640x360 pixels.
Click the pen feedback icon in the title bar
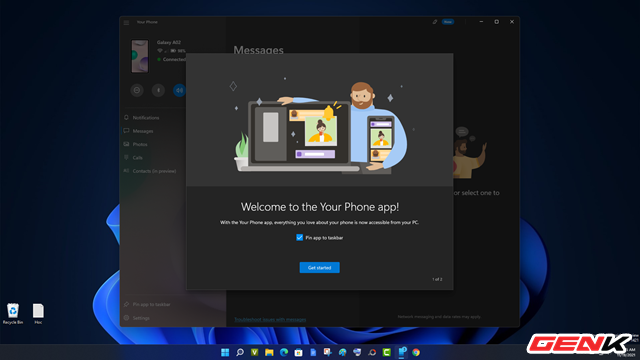pyautogui.click(x=435, y=22)
